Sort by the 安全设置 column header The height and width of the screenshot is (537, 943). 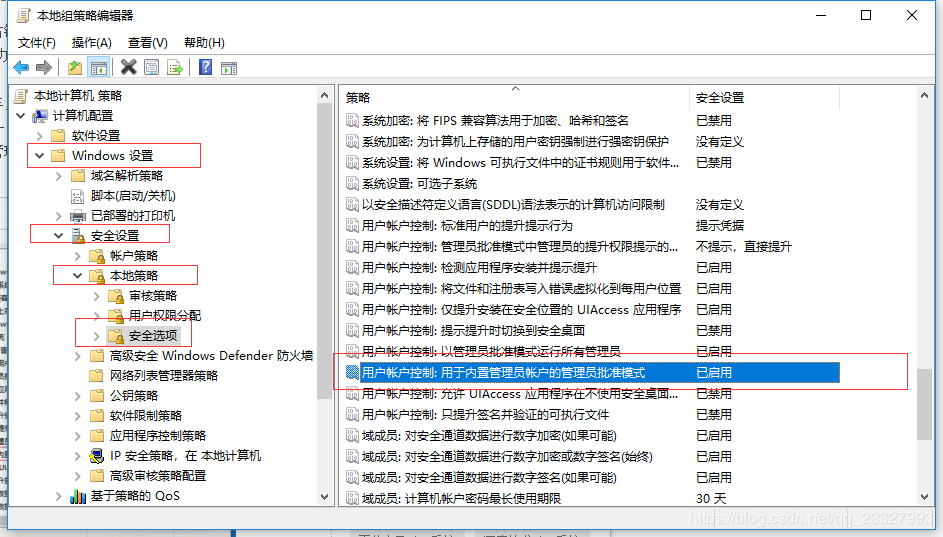(x=764, y=97)
